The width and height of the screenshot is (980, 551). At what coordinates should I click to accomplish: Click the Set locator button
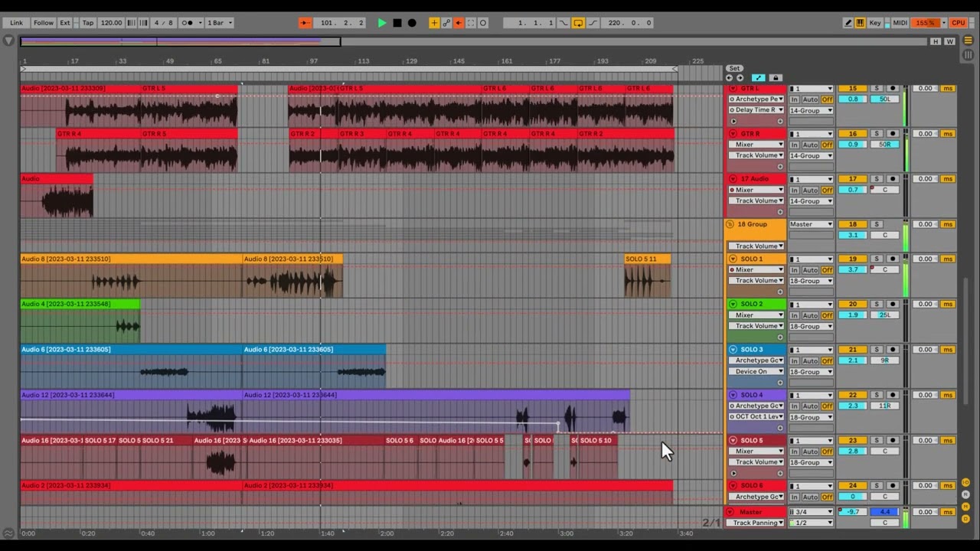[x=734, y=68]
